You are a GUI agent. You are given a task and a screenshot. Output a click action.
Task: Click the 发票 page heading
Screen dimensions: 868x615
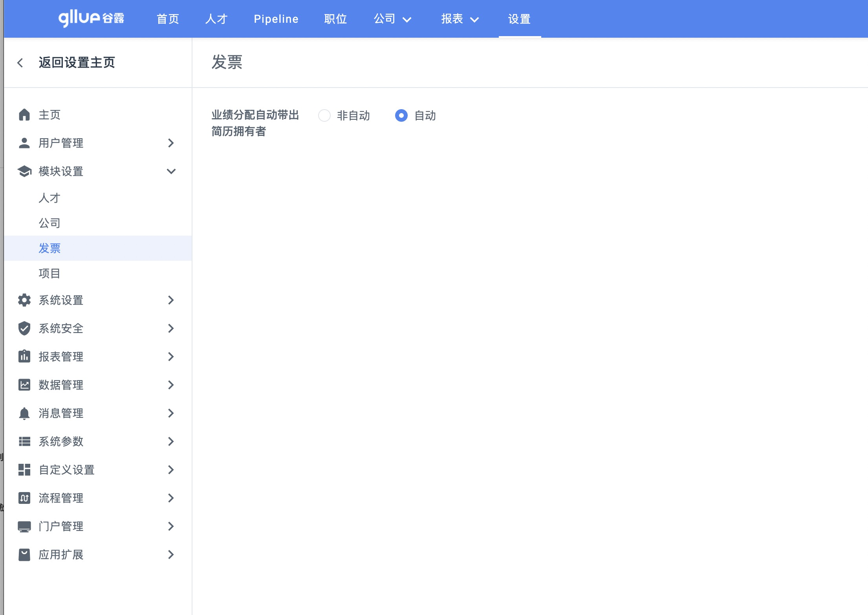coord(227,62)
